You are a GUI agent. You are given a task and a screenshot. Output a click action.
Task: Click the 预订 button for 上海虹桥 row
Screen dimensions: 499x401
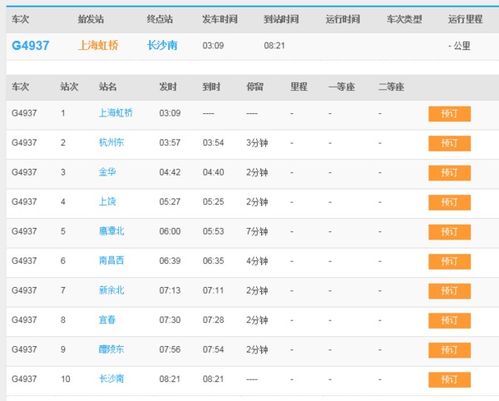click(449, 114)
